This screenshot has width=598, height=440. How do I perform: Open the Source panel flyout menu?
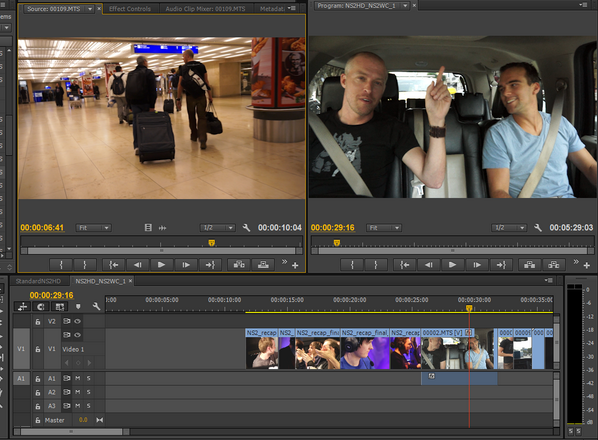click(x=292, y=8)
